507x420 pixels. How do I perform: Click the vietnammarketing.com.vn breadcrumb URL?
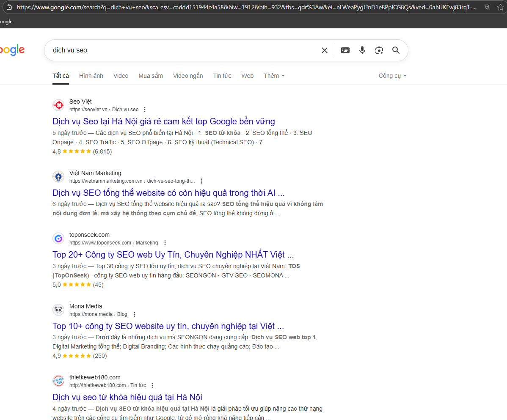132,181
